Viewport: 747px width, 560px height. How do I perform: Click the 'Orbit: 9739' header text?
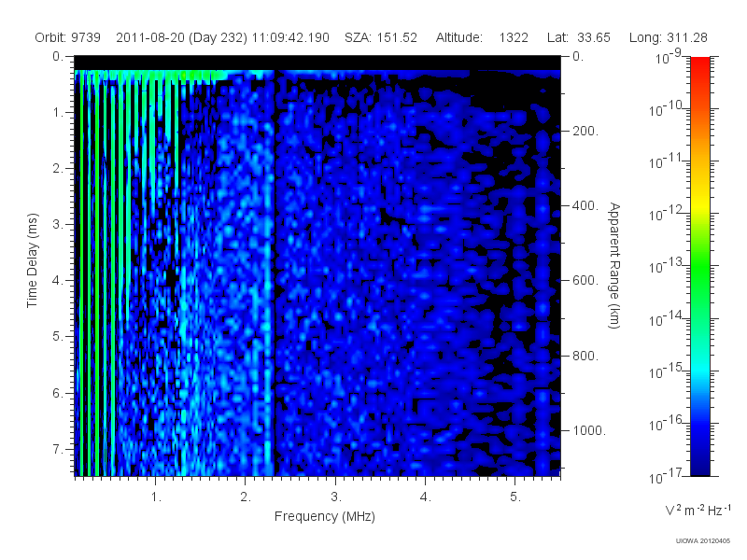(67, 37)
